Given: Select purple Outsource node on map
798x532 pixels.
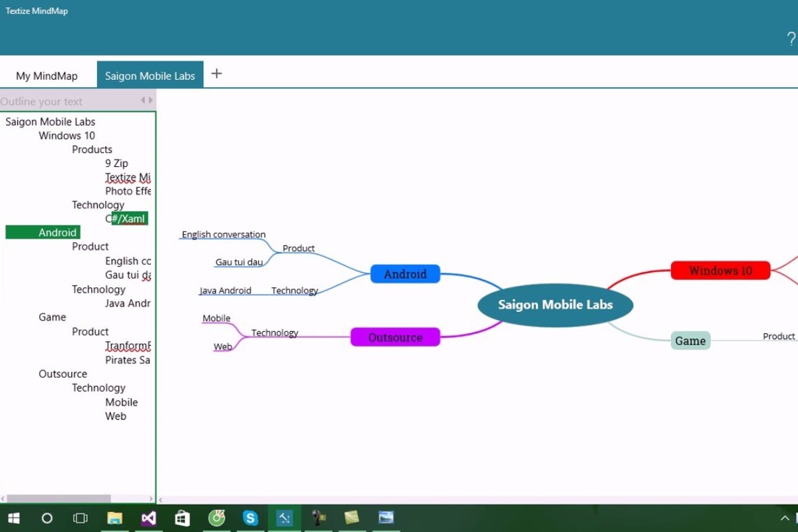Looking at the screenshot, I should [x=396, y=337].
